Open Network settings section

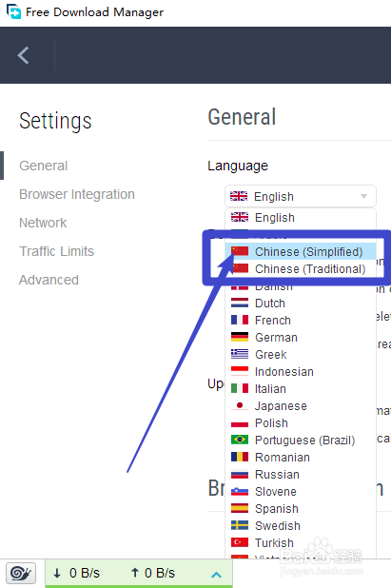coord(43,223)
